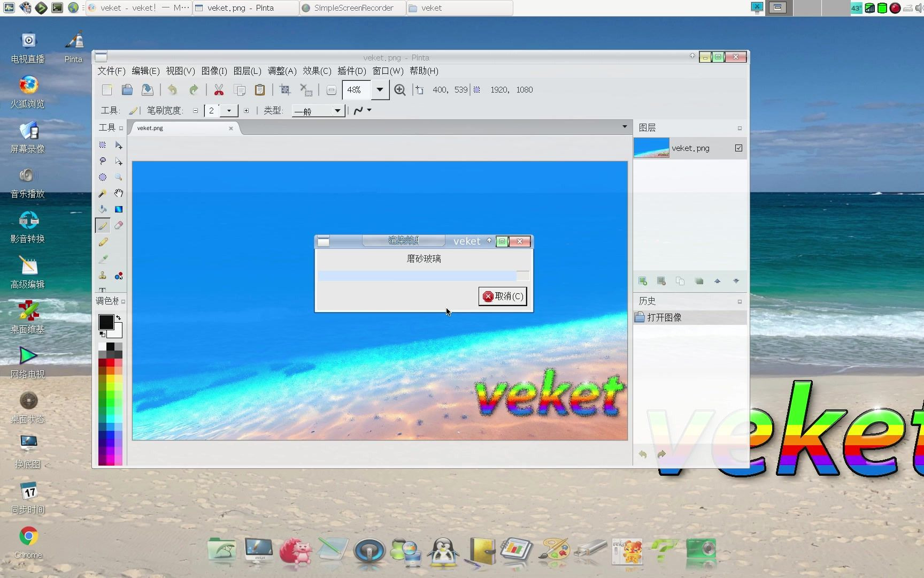Select 打开图像 history entry

click(665, 317)
